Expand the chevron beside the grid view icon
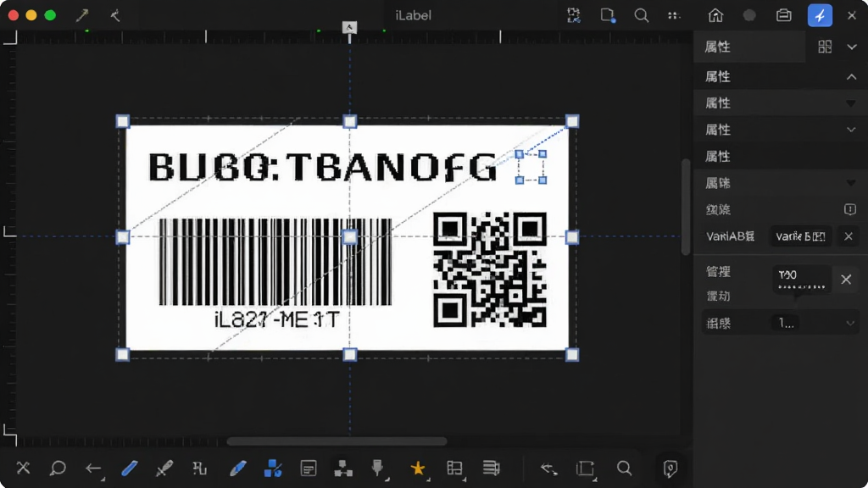 (852, 47)
